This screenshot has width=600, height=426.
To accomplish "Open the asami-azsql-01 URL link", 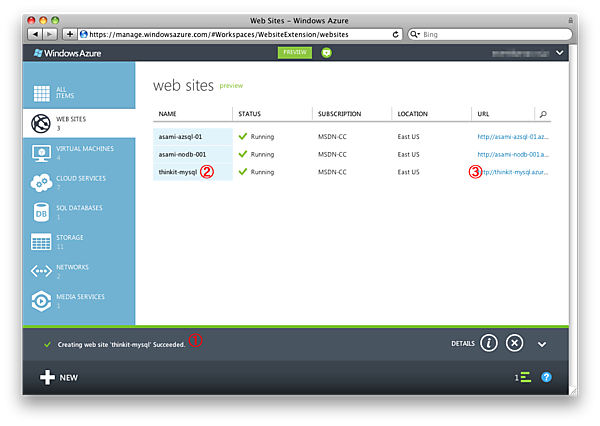I will pos(513,137).
